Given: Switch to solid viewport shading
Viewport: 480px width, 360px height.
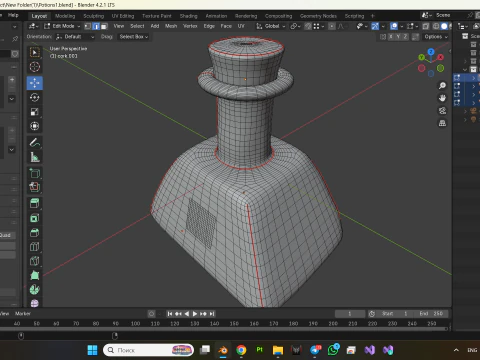Looking at the screenshot, I should (x=444, y=26).
